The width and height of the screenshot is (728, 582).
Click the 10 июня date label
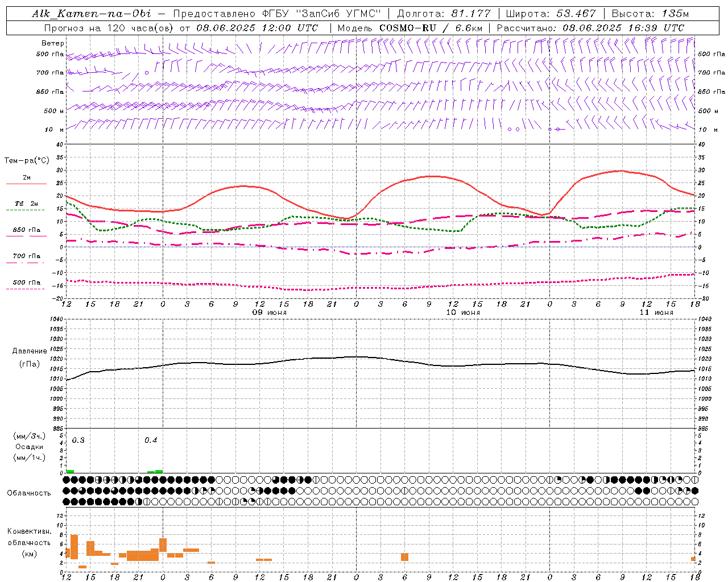[x=462, y=313]
